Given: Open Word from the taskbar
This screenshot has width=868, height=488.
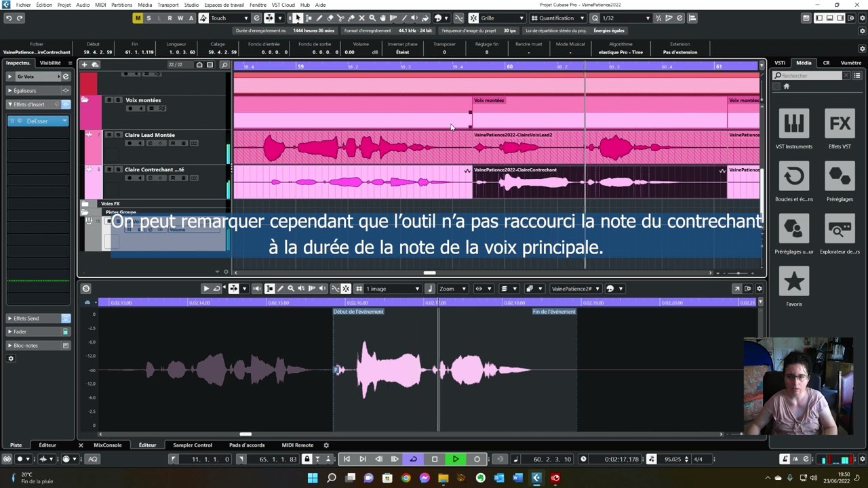Looking at the screenshot, I should tap(518, 478).
